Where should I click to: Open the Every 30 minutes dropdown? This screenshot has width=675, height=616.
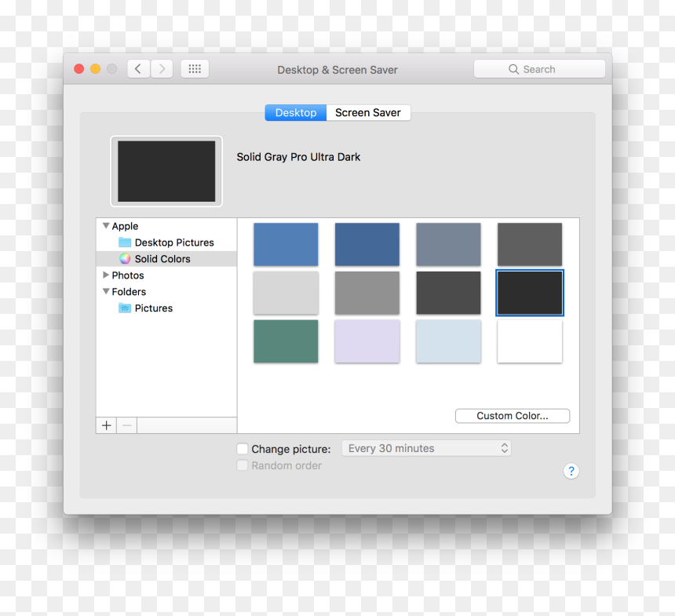tap(426, 448)
